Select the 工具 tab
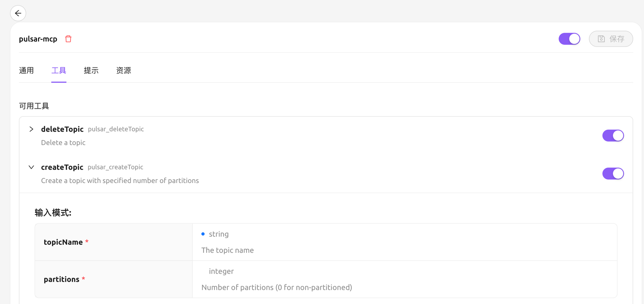 [x=59, y=70]
